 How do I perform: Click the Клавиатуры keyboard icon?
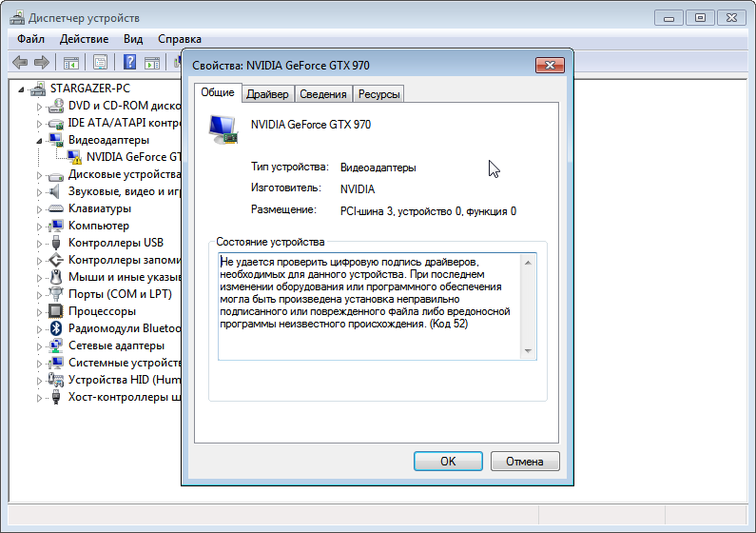[x=56, y=208]
